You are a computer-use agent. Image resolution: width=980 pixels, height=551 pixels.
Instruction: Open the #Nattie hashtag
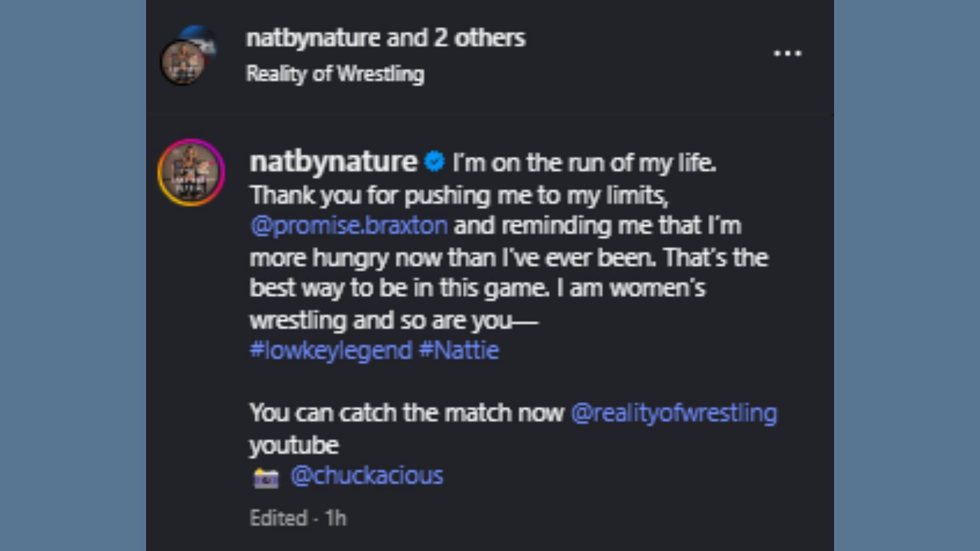pos(458,350)
